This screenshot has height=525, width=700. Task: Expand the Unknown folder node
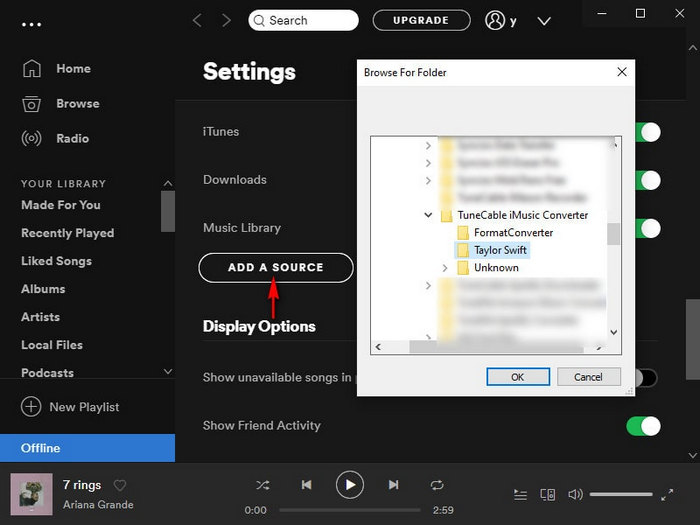[x=445, y=268]
